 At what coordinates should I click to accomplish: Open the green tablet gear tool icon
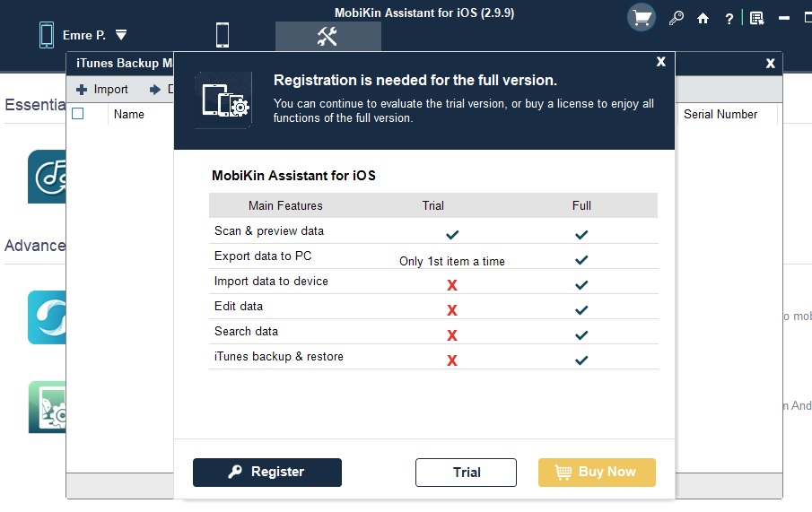click(48, 407)
